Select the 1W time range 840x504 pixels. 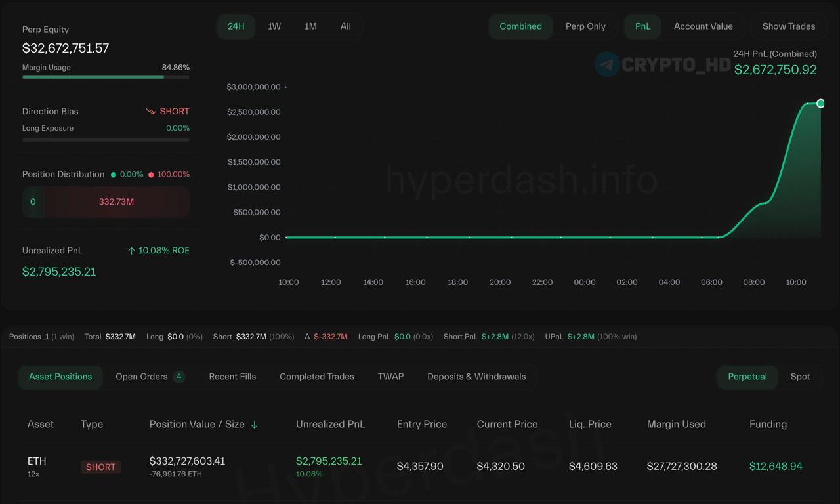click(x=274, y=26)
